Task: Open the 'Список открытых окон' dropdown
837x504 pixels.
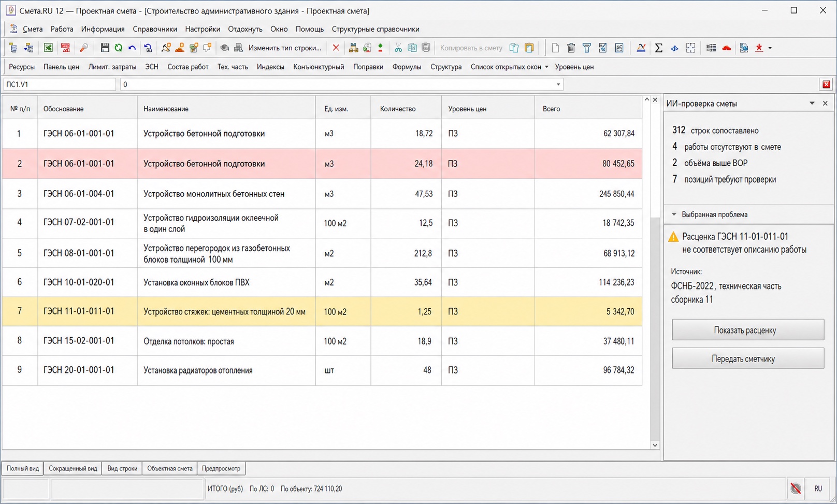Action: click(x=509, y=67)
